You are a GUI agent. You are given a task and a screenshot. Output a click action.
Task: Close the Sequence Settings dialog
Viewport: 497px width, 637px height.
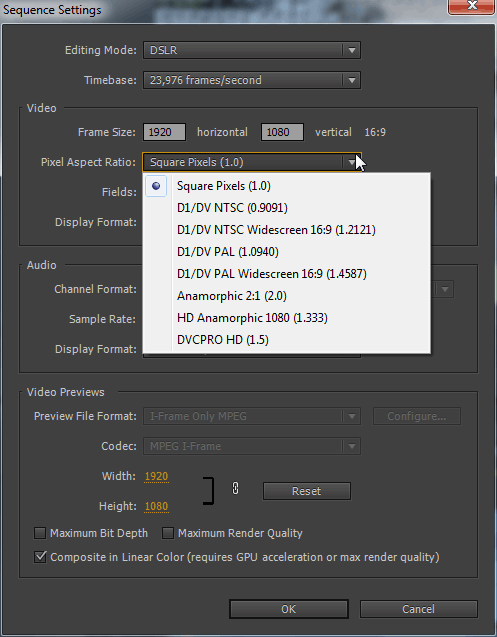472,6
